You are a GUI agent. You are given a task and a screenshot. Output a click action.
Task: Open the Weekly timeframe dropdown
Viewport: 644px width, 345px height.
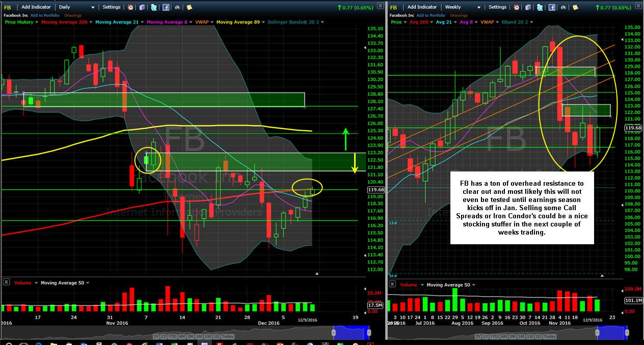click(x=462, y=7)
